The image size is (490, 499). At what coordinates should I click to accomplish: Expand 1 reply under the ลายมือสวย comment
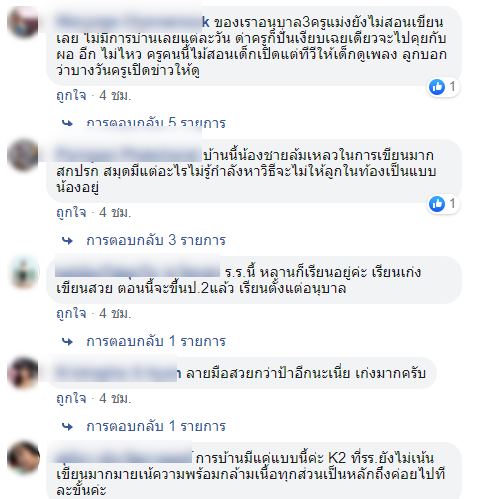(x=156, y=426)
